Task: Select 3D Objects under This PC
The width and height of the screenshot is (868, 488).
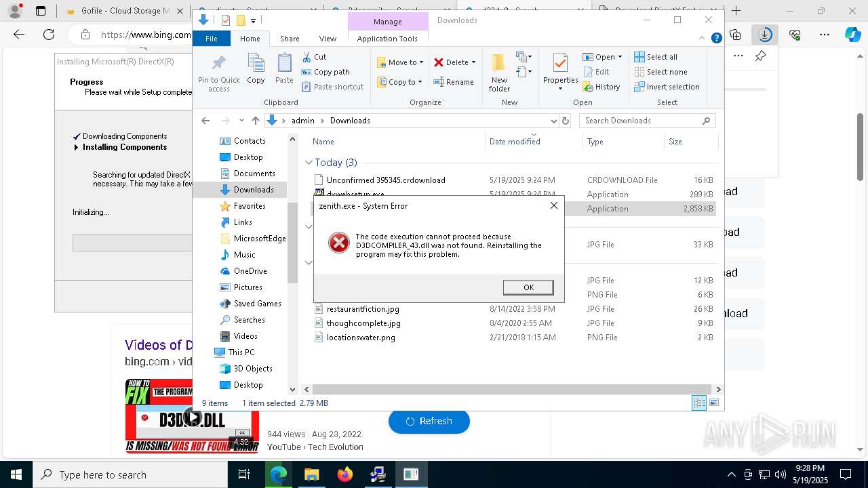Action: coord(253,369)
